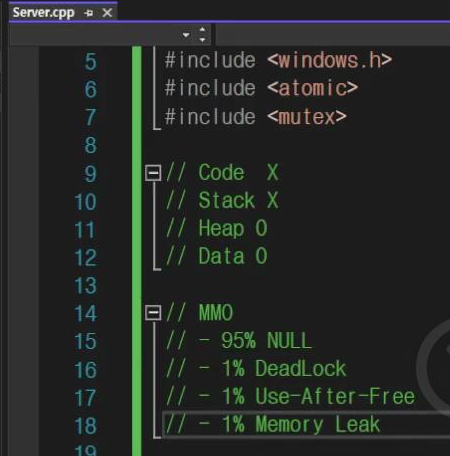Click line number 16 in the gutter

click(x=86, y=370)
